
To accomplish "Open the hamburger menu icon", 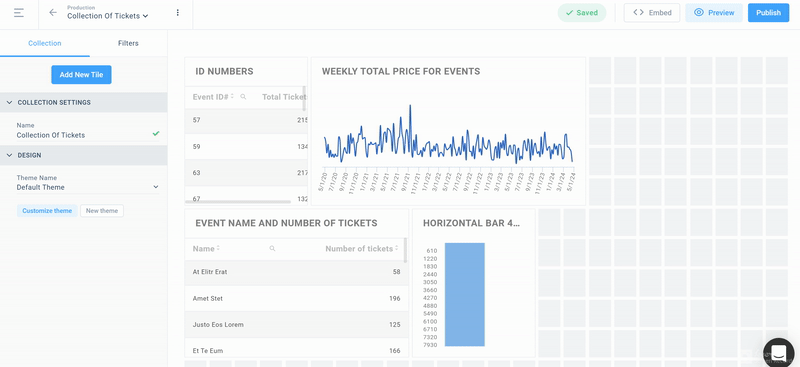I will [19, 13].
